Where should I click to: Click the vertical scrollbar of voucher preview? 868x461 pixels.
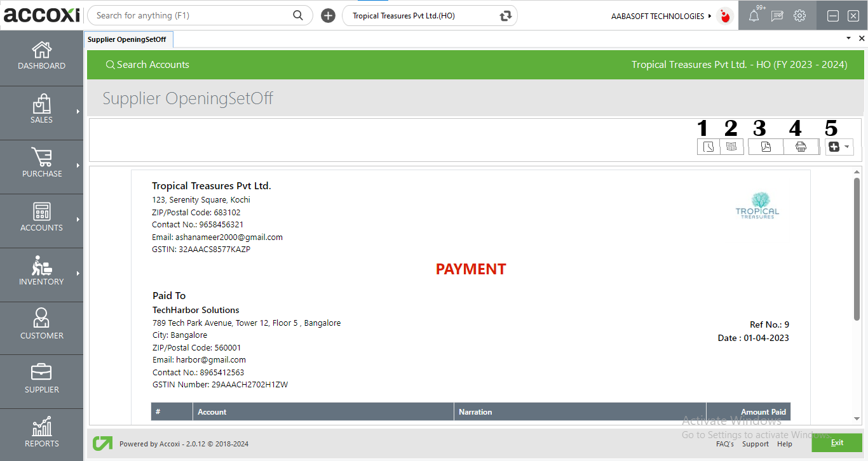click(x=857, y=248)
